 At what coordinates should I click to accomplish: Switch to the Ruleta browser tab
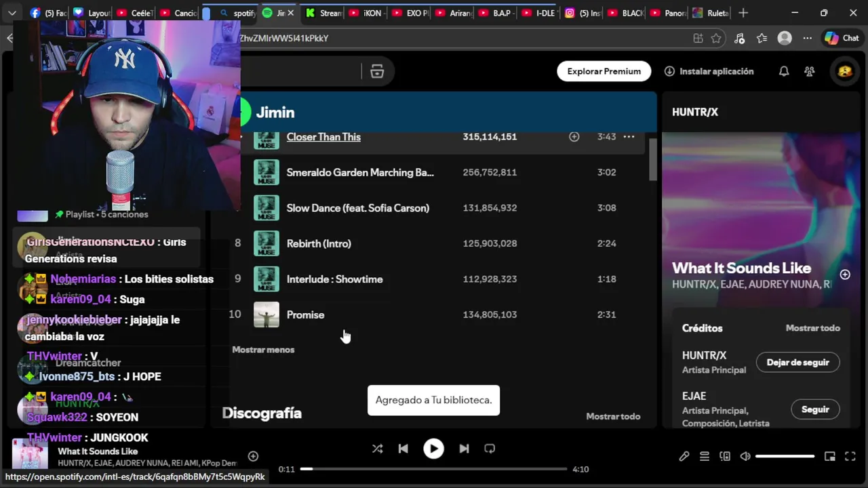coord(709,13)
